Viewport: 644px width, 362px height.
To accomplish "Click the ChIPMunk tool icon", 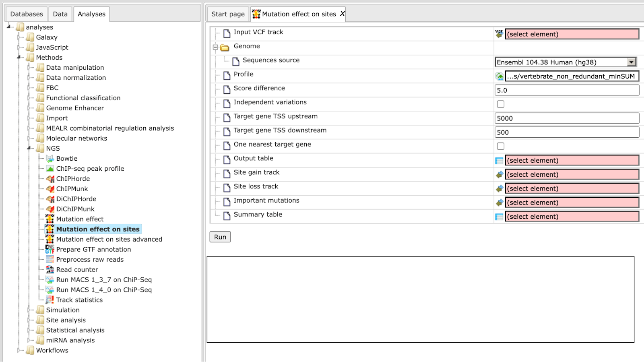I will (50, 189).
